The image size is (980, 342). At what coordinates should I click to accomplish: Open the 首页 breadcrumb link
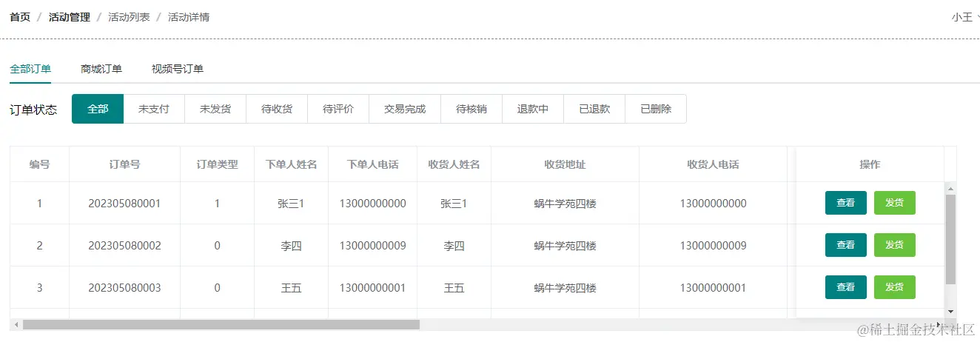coord(20,17)
